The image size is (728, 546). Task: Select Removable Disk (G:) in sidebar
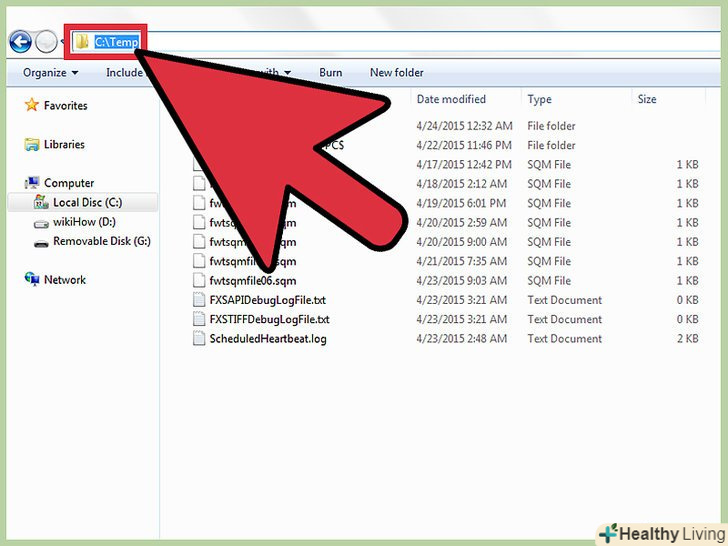(x=102, y=241)
